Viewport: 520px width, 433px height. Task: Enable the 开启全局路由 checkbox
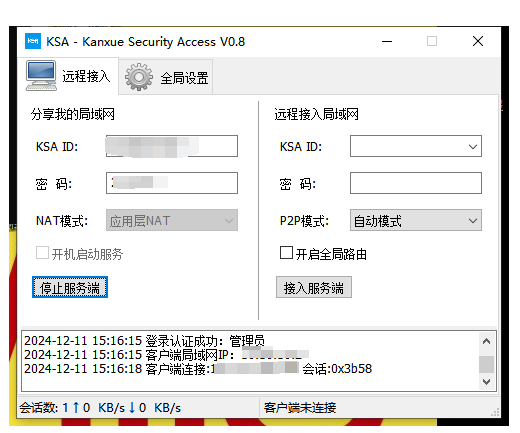[286, 253]
